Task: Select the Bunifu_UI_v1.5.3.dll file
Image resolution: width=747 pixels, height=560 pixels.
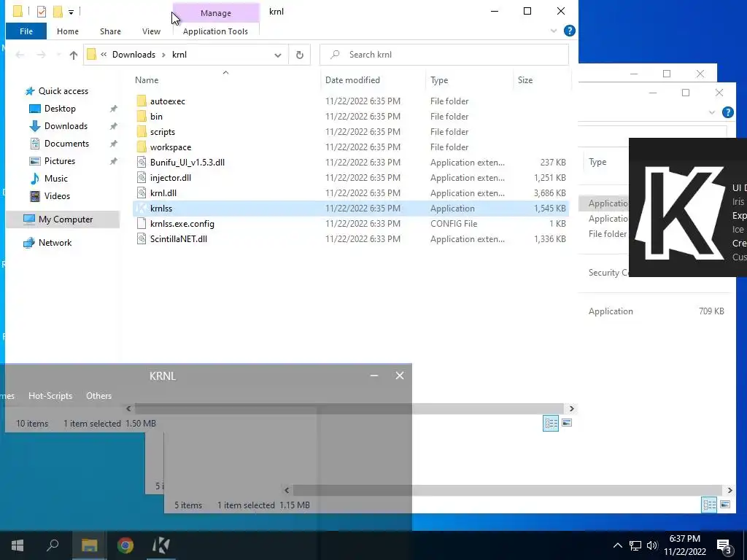Action: 351,163
